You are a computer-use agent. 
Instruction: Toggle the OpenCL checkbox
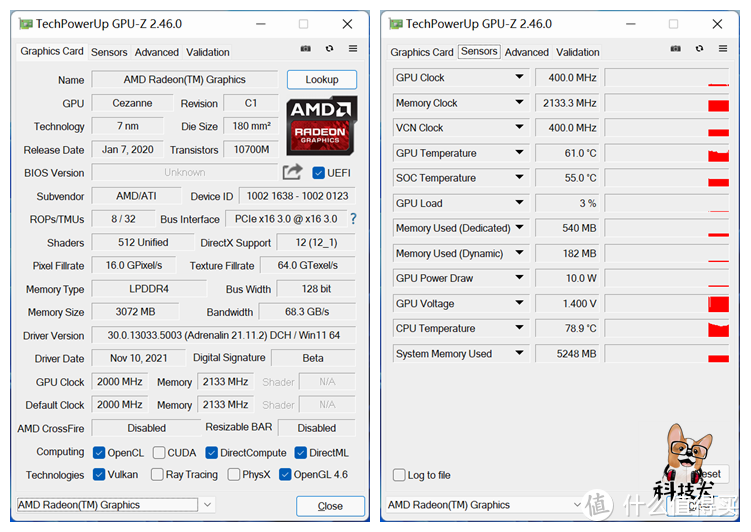pyautogui.click(x=99, y=453)
